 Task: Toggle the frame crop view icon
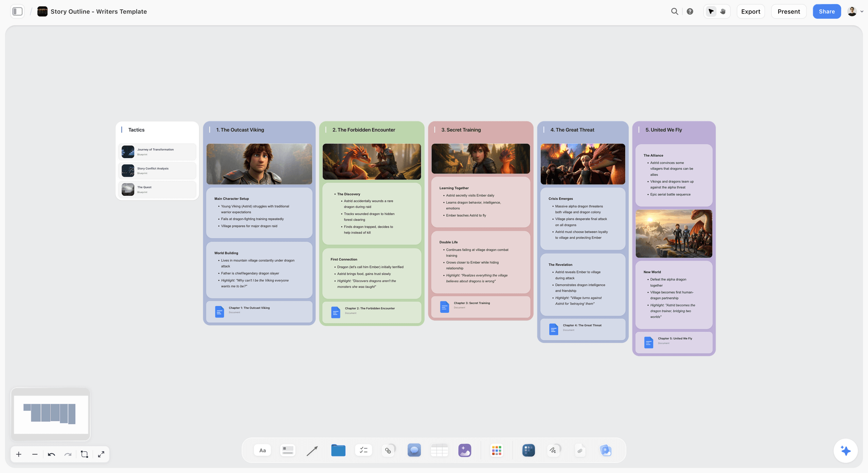tap(84, 454)
